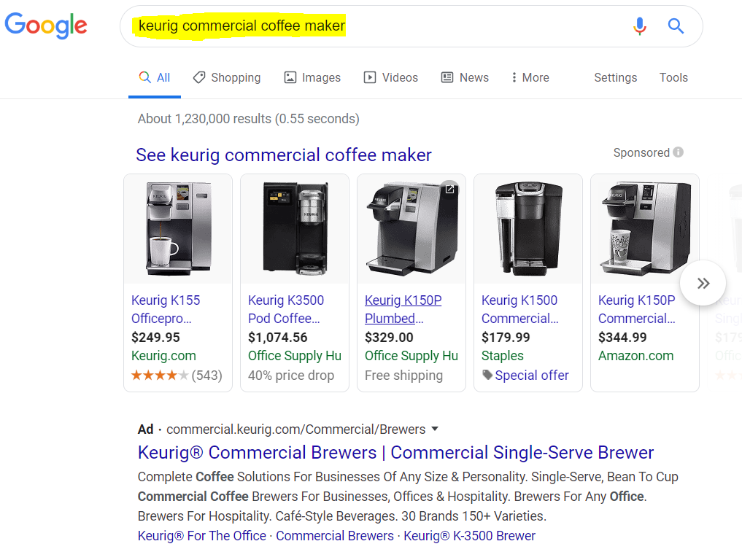Viewport: 742px width, 560px height.
Task: Click the K155 star rating (543)
Action: click(177, 375)
